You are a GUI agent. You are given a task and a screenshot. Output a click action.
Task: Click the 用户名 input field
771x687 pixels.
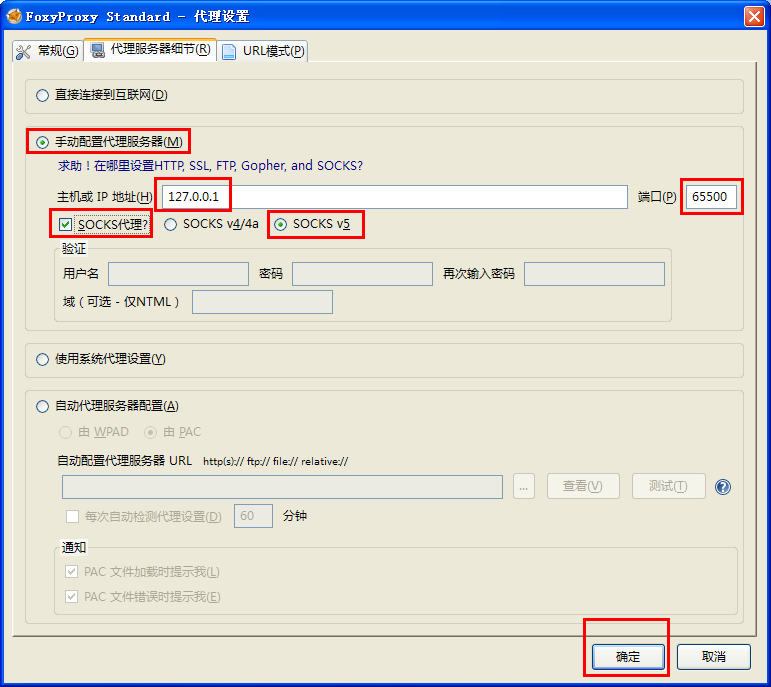pos(178,274)
